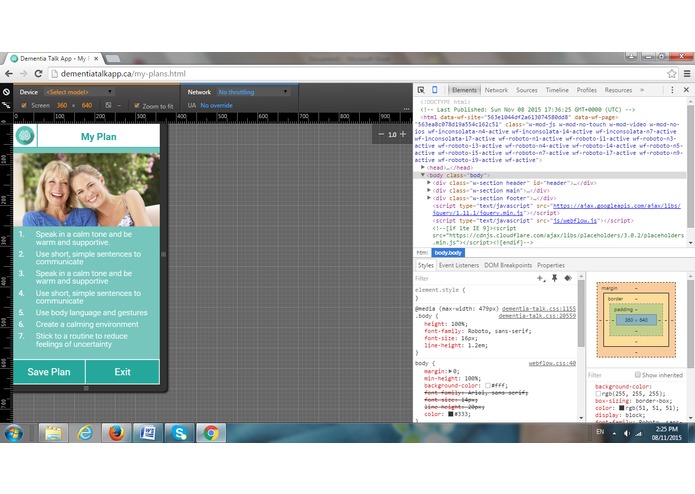Select the Properties tab
This screenshot has height=494, width=695.
551,265
